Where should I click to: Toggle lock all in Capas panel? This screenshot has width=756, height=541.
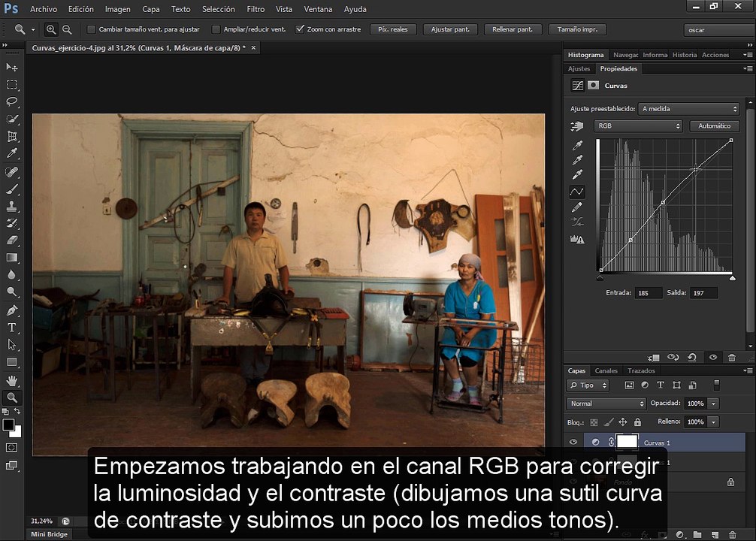(637, 422)
